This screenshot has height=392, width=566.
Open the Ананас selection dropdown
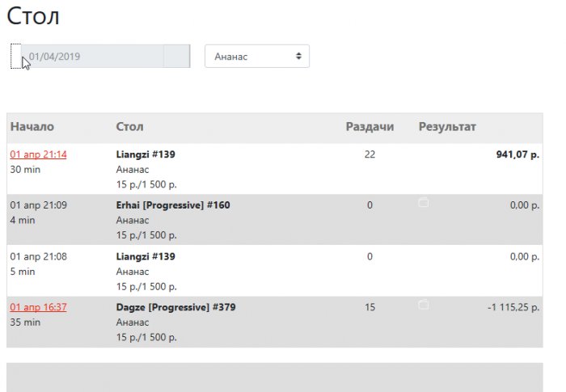tap(257, 57)
